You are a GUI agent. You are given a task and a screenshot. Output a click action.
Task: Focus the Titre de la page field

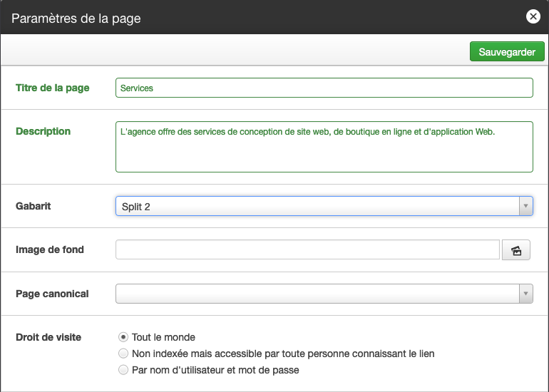coord(324,88)
